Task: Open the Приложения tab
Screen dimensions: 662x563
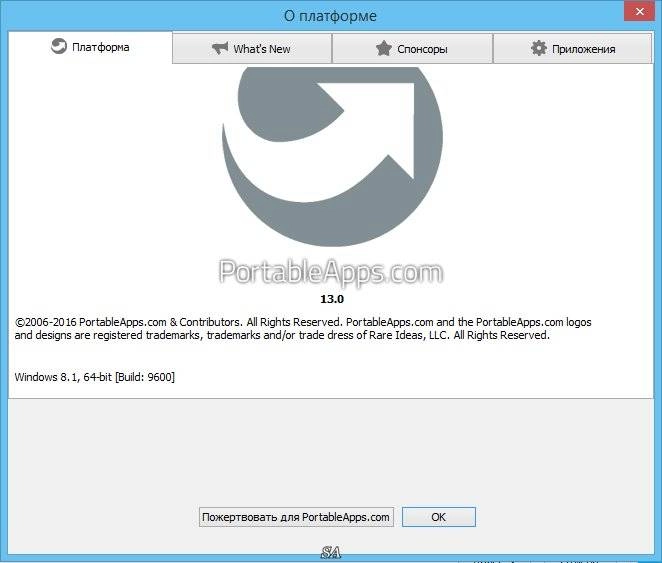Action: pyautogui.click(x=572, y=49)
